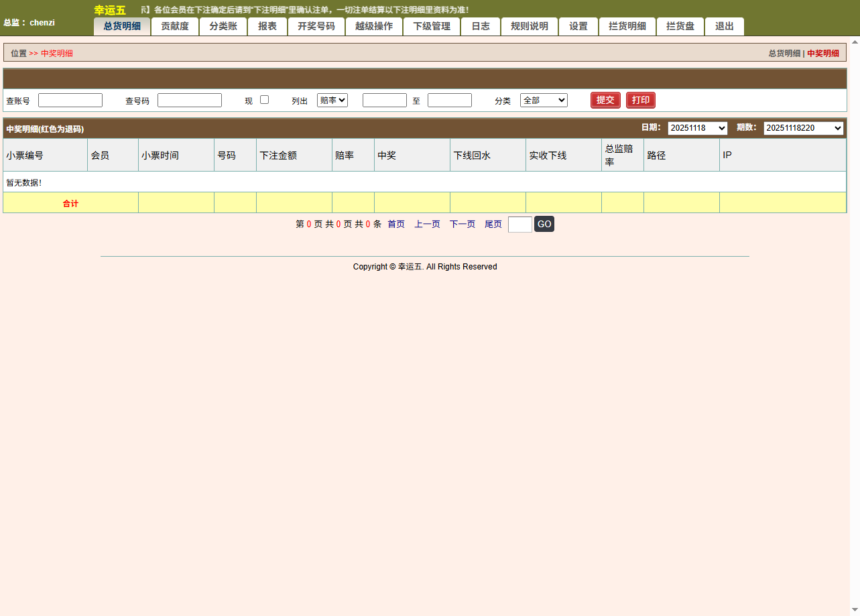The width and height of the screenshot is (860, 616).
Task: Open the 日期 dropdown showing 20251118
Action: coord(697,128)
